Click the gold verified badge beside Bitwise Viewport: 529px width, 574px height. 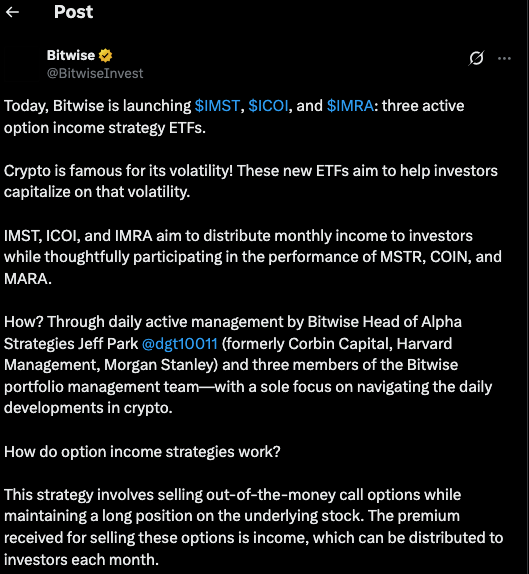105,55
